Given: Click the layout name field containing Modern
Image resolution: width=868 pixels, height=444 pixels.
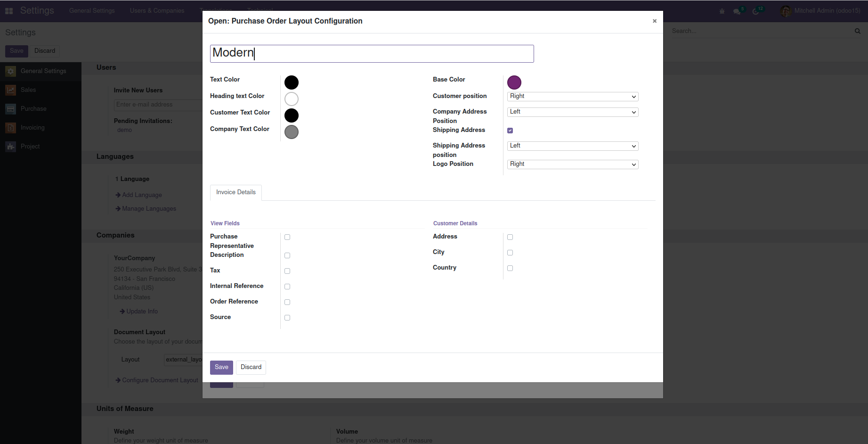Looking at the screenshot, I should point(372,54).
